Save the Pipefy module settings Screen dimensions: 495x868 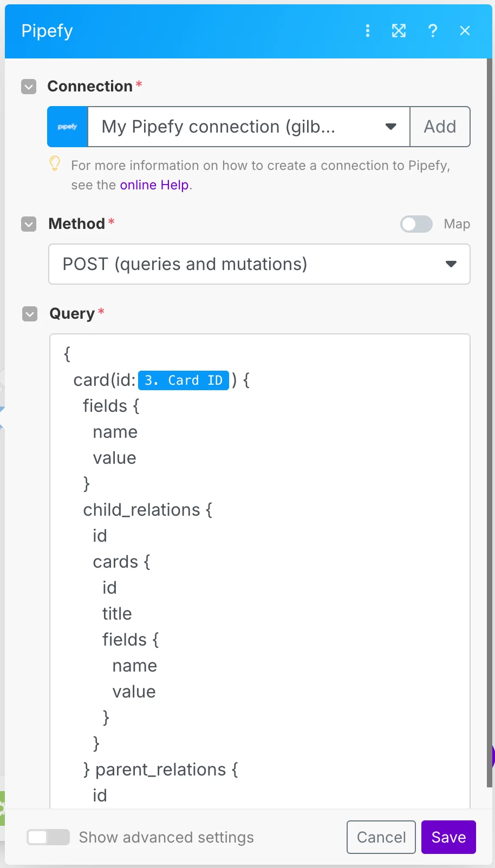tap(448, 837)
